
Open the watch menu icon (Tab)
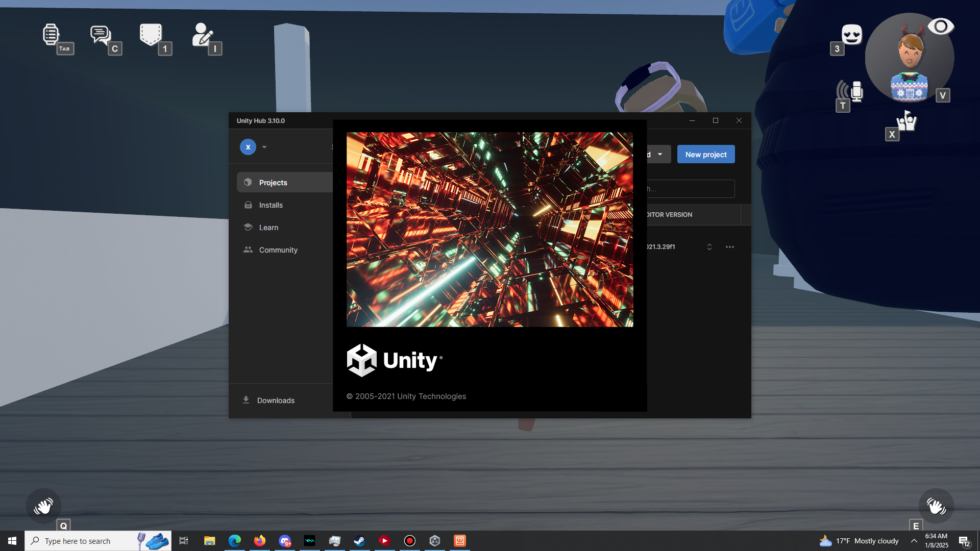pyautogui.click(x=51, y=35)
